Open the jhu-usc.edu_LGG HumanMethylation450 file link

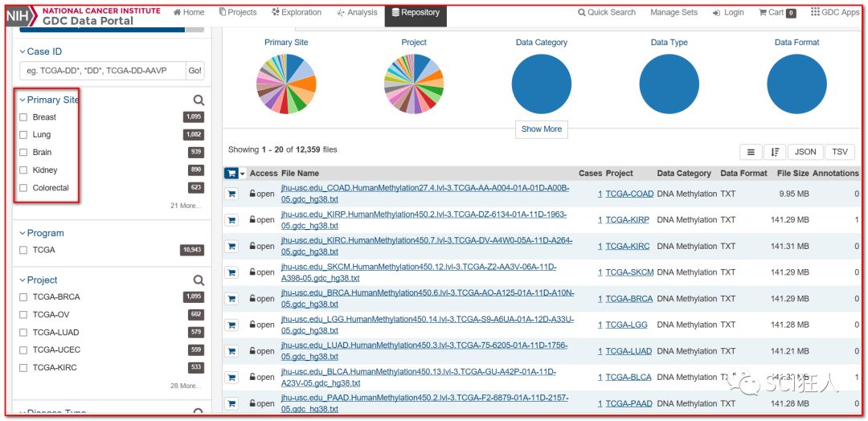(428, 325)
